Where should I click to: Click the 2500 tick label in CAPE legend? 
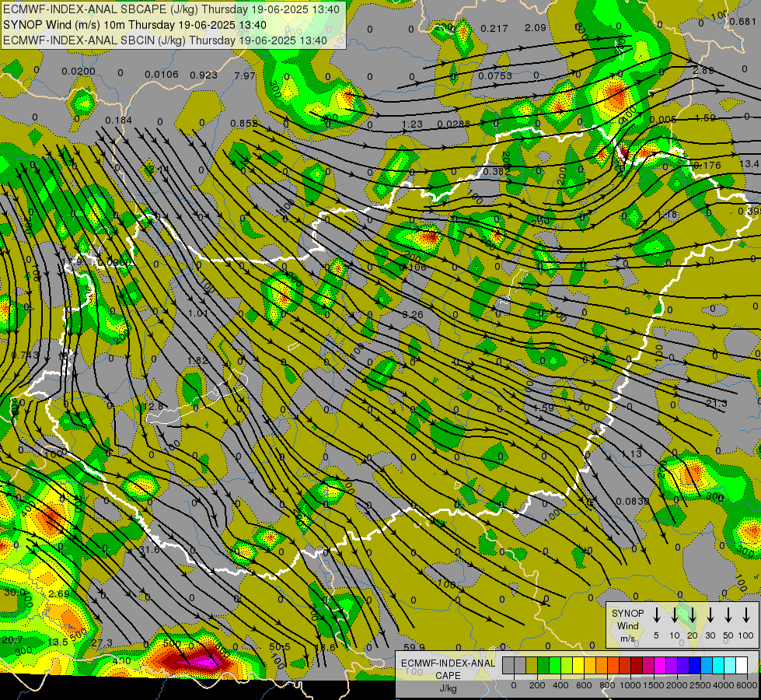700,685
